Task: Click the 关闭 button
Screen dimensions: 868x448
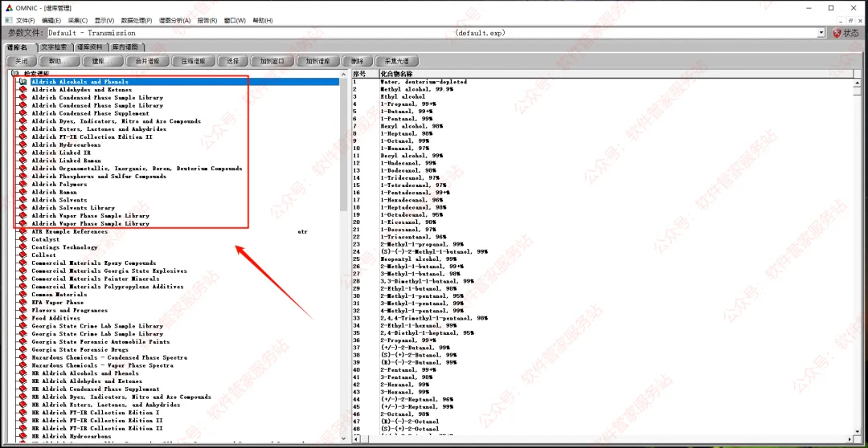Action: (x=22, y=61)
